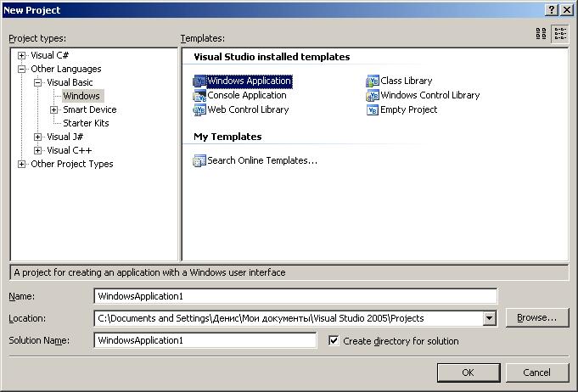The height and width of the screenshot is (392, 578).
Task: Uncheck Create directory for solution
Action: (334, 341)
